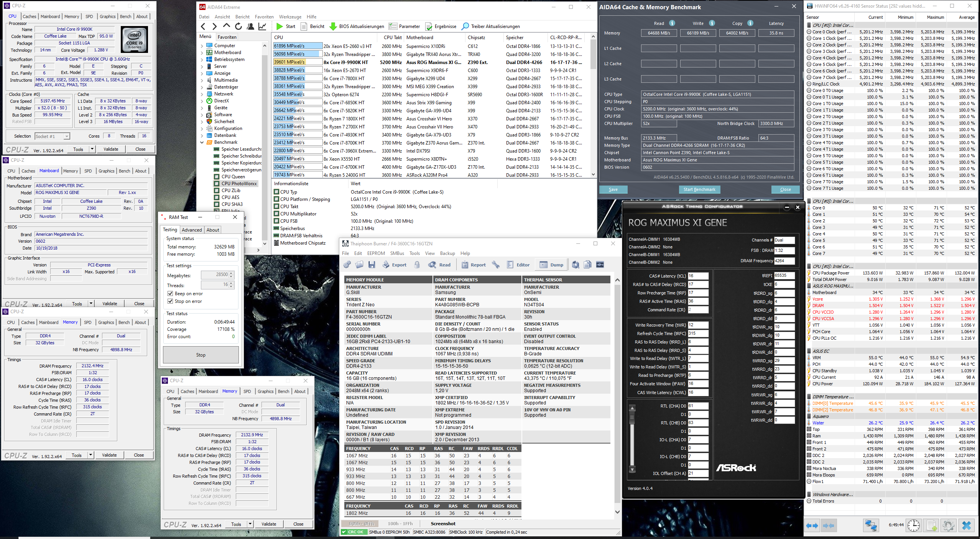Uncheck Stop on error in RAM Test

(170, 301)
